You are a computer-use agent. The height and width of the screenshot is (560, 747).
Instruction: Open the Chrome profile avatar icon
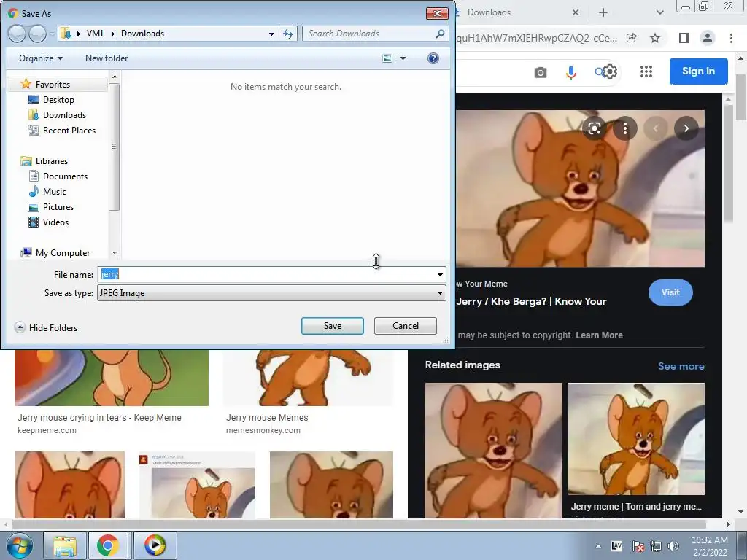point(708,38)
